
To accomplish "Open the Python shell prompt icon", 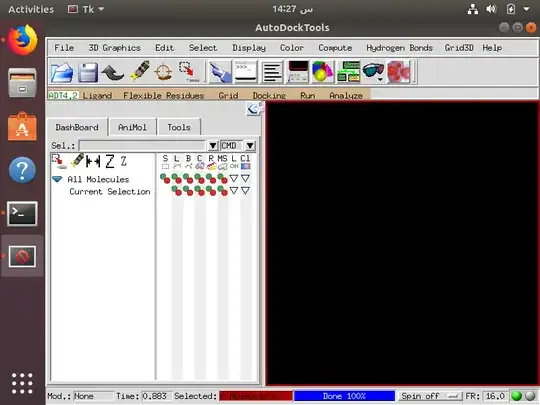I will pos(246,72).
